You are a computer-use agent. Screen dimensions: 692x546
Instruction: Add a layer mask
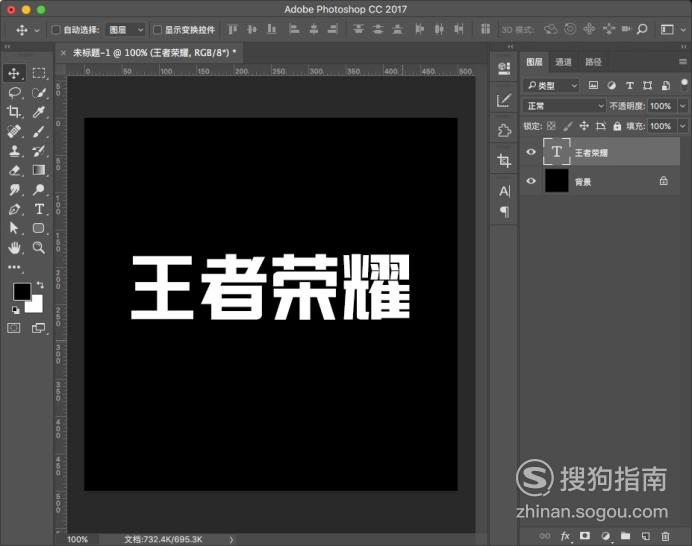(x=585, y=536)
